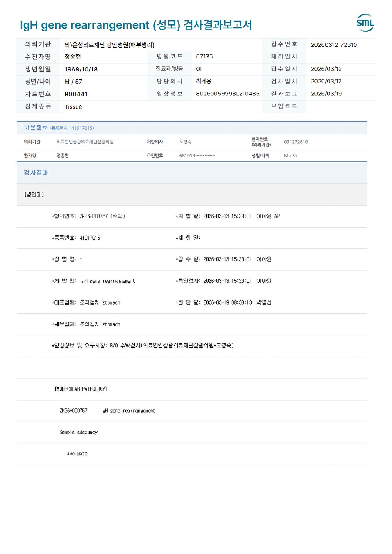Viewport: 392px width, 554px height.
Task: Click the '채취일시' label
Action: [284, 57]
